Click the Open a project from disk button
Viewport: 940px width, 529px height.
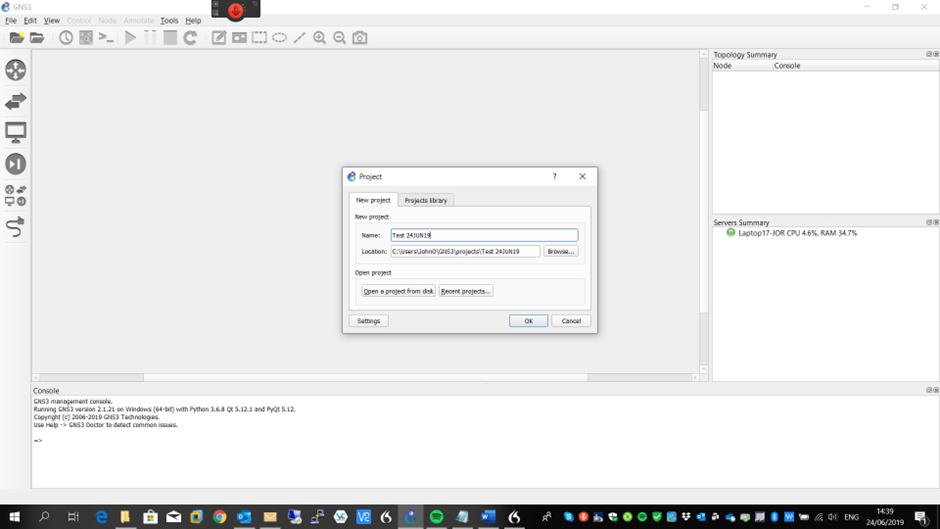398,291
